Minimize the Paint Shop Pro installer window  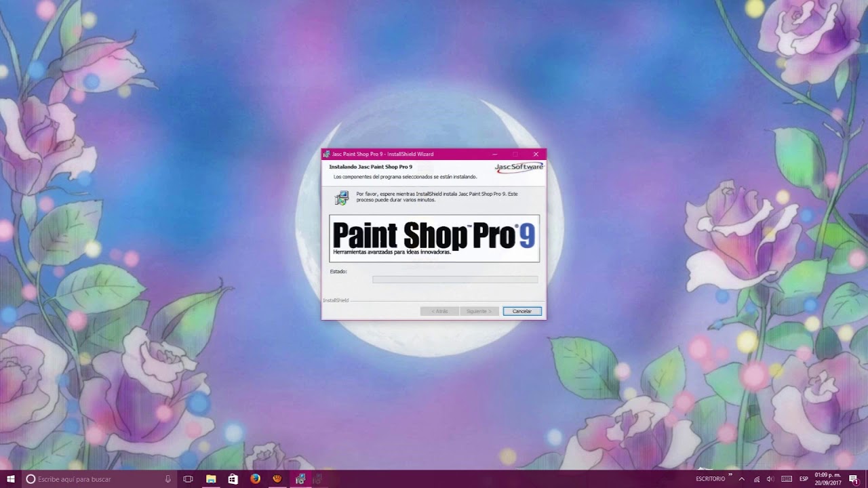494,154
